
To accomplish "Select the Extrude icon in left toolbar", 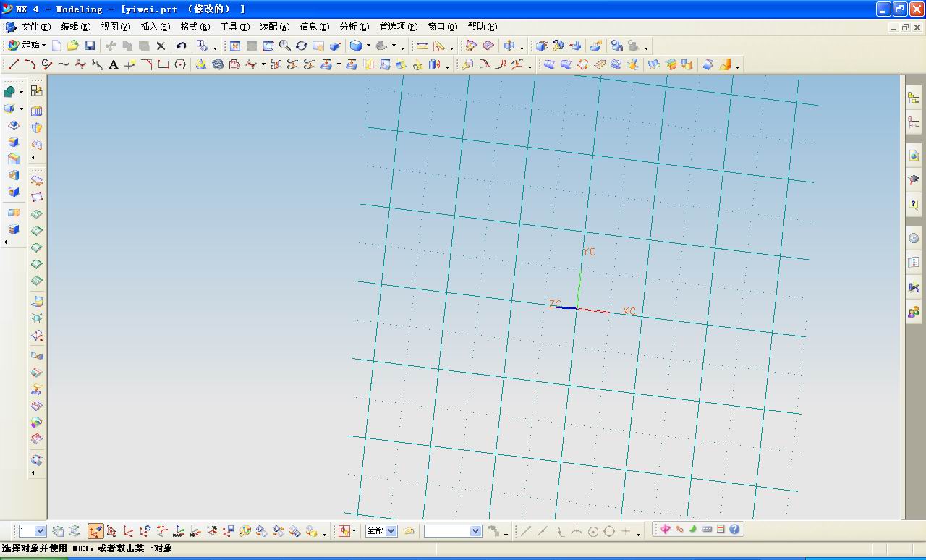I will click(37, 111).
